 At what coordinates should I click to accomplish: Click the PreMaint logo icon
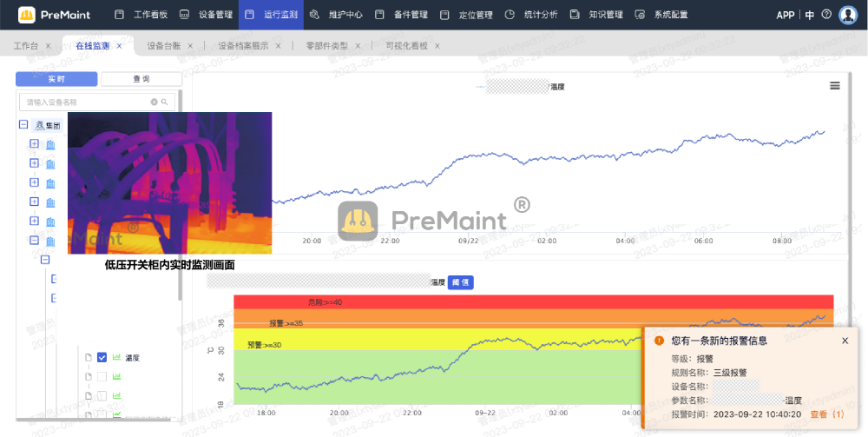(27, 15)
